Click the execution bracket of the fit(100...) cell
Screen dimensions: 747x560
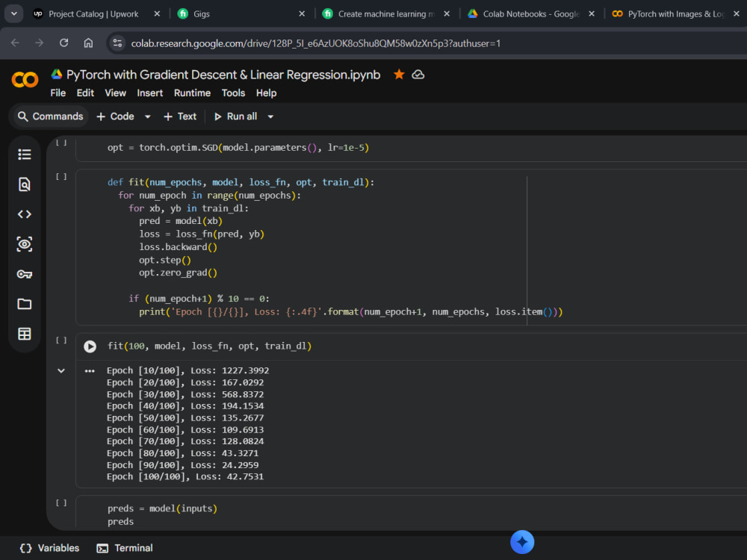pyautogui.click(x=61, y=340)
